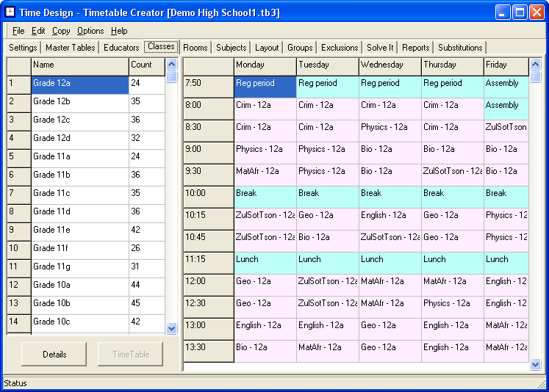
Task: Click the Count column header
Action: (146, 65)
